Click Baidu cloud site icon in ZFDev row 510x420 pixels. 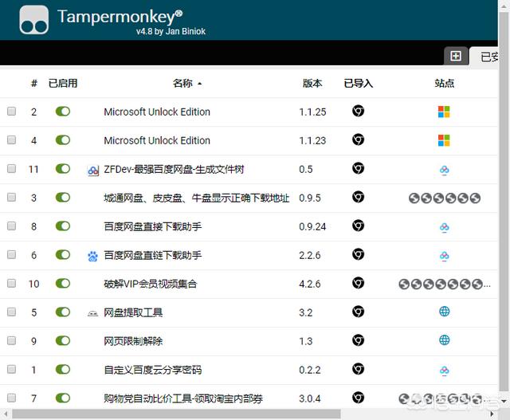tap(445, 170)
